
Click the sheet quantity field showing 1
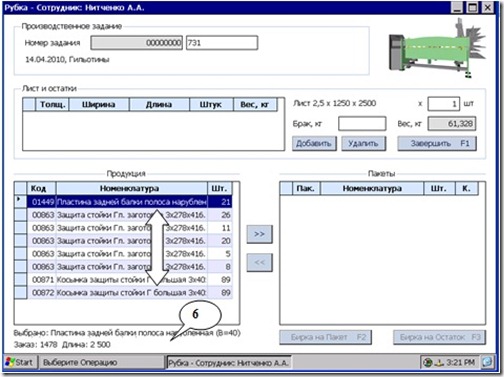[444, 104]
